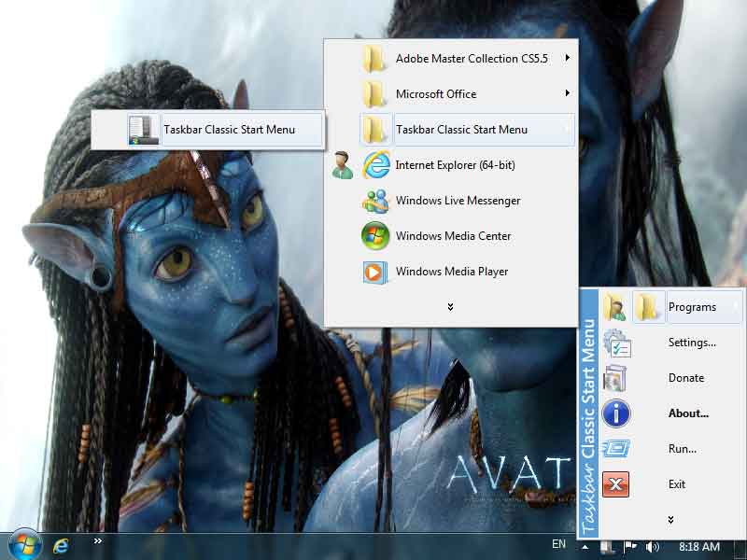The image size is (747, 560).
Task: Open Windows Media Center
Action: (x=451, y=236)
